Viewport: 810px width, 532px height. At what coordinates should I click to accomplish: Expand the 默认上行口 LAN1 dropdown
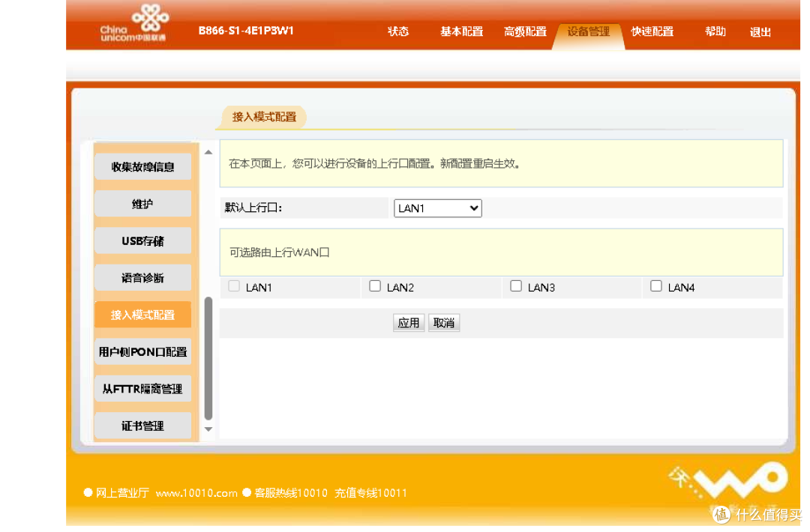tap(437, 208)
